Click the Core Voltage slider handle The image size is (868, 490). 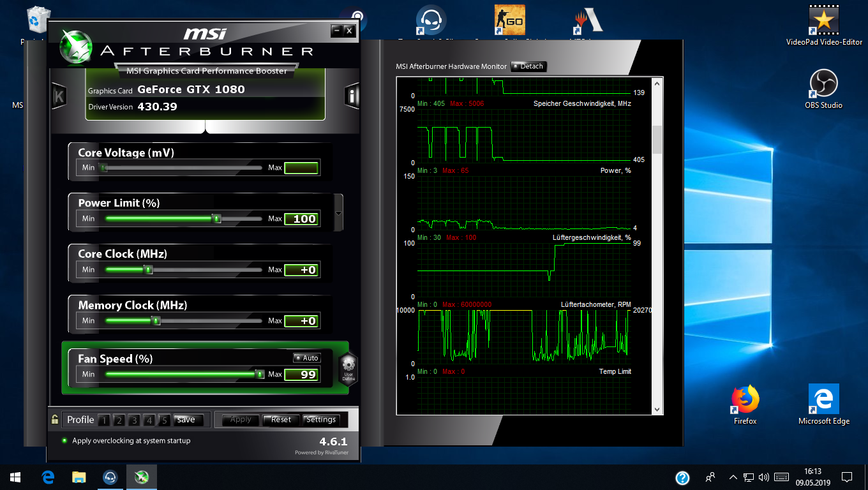click(103, 168)
